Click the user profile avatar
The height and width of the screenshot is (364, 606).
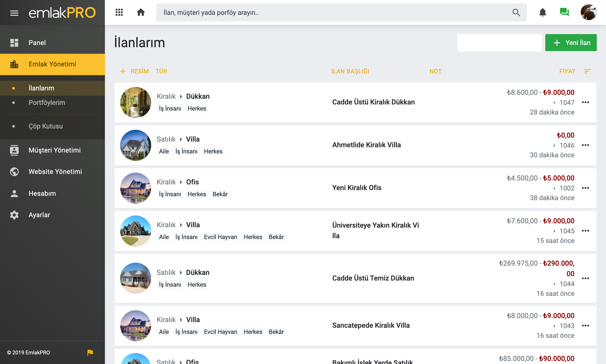[589, 12]
